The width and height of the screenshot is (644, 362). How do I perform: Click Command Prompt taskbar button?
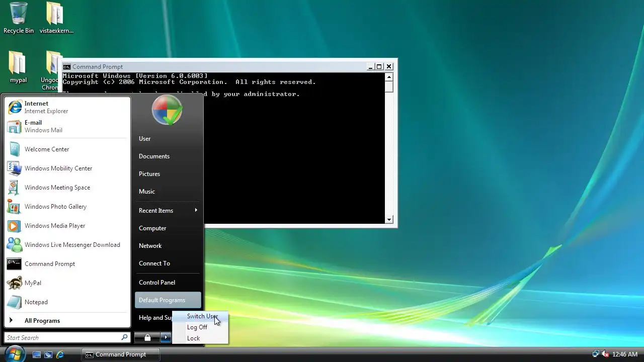tap(121, 354)
